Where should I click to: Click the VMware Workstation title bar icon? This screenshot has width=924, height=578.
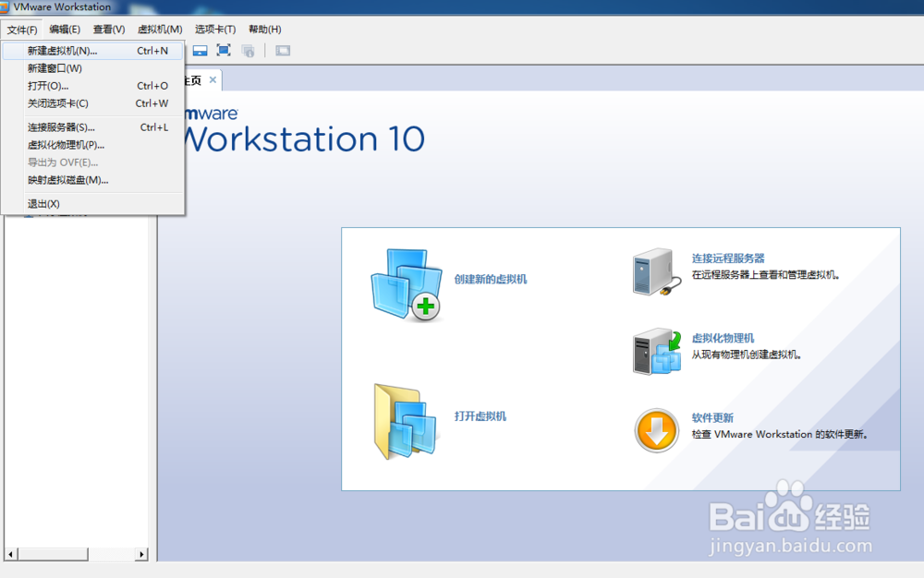point(4,7)
